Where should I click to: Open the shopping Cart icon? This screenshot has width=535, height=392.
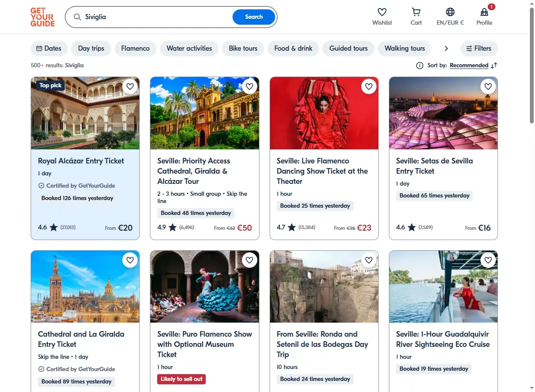pyautogui.click(x=416, y=12)
